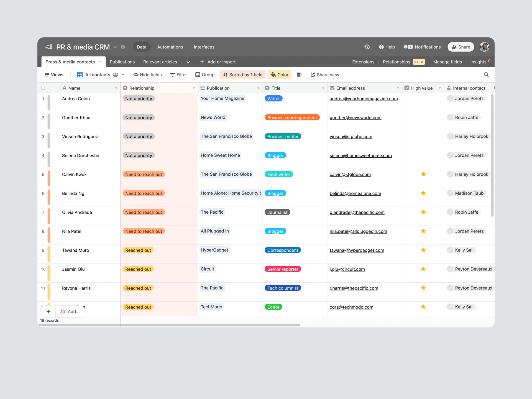Open the Views sidebar hamburger
This screenshot has width=532, height=399.
click(x=54, y=75)
